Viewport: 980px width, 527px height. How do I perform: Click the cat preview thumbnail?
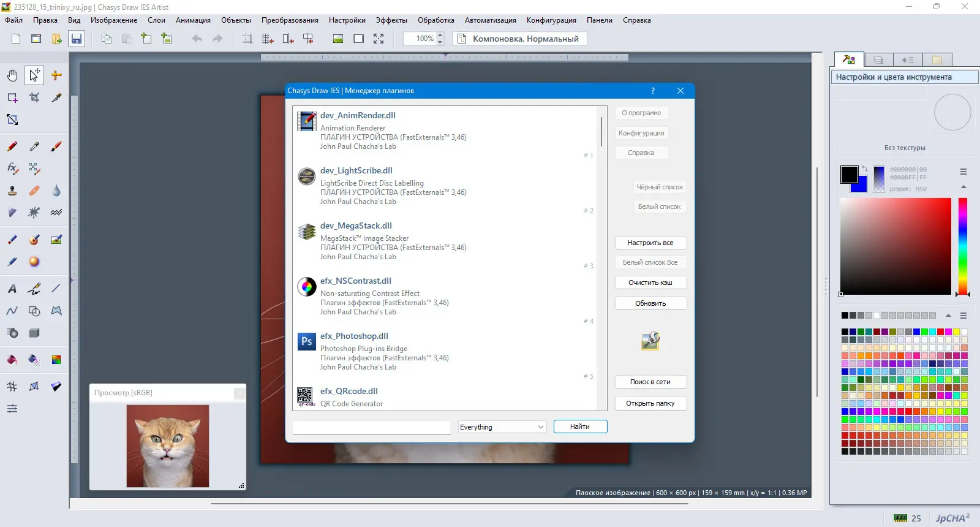(x=168, y=446)
